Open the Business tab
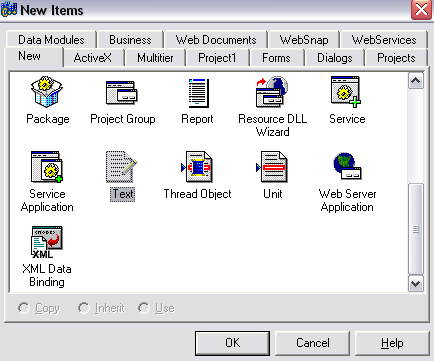The height and width of the screenshot is (361, 434). click(130, 40)
